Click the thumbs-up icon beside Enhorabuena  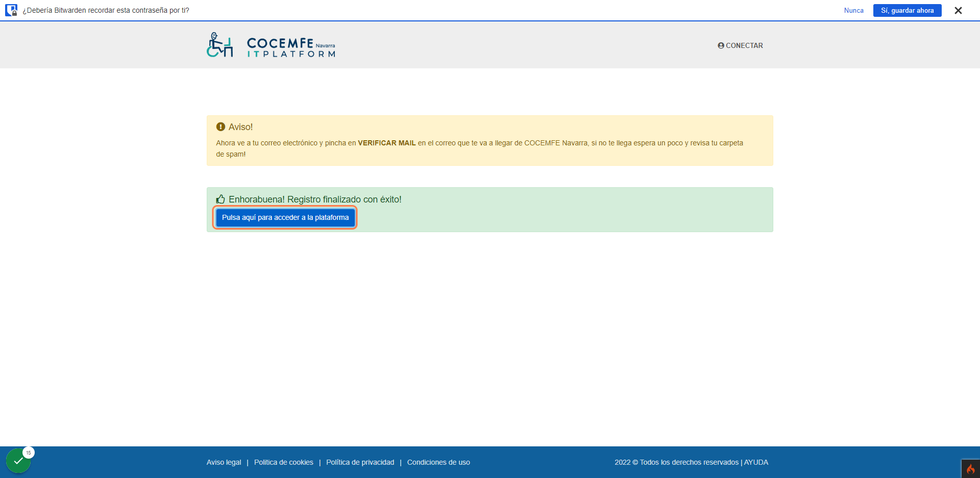click(220, 199)
